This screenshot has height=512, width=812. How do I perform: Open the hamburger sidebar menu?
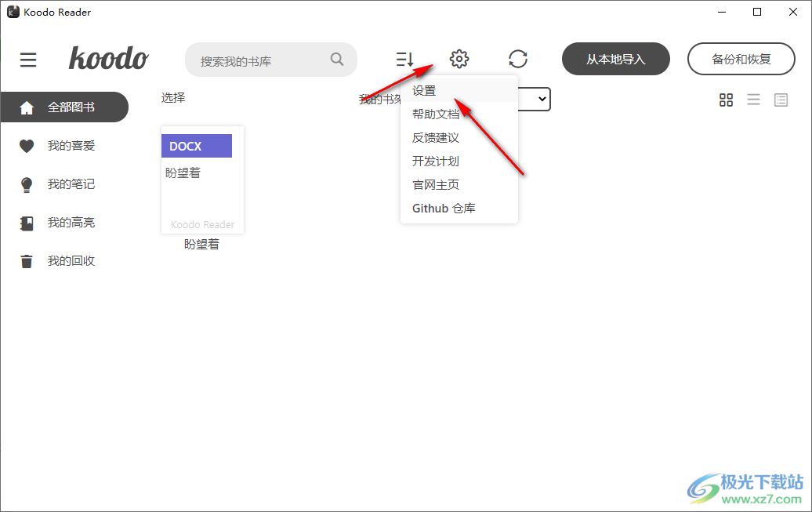point(28,60)
